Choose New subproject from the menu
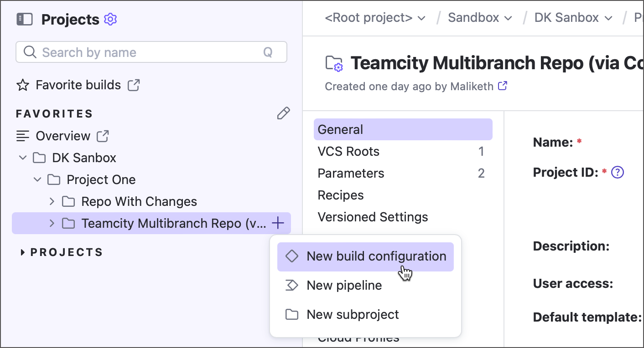 pos(352,314)
